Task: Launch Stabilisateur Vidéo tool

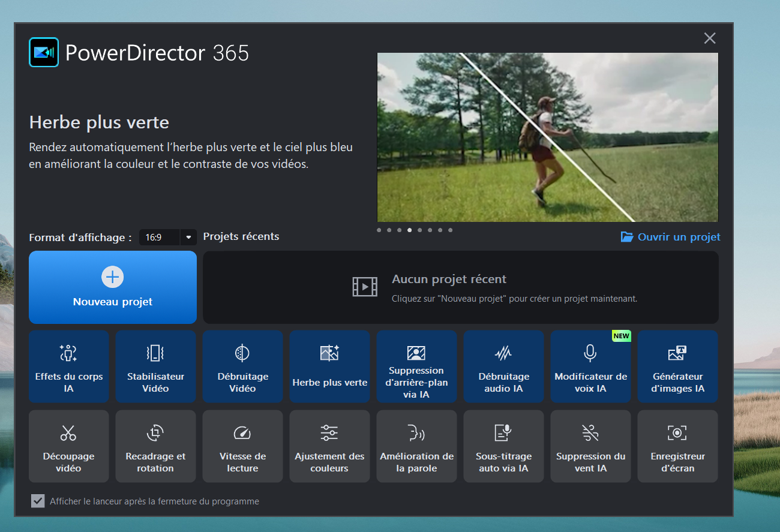Action: [x=156, y=366]
